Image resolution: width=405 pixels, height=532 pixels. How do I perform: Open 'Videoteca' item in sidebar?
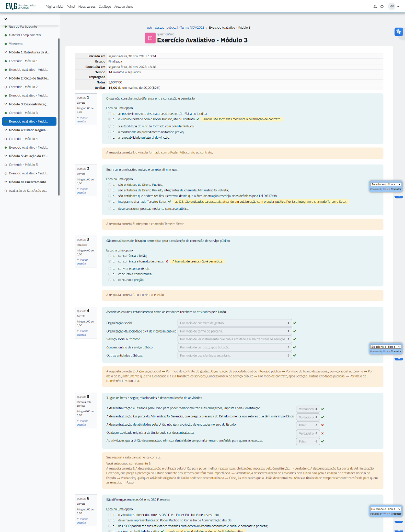click(x=16, y=44)
